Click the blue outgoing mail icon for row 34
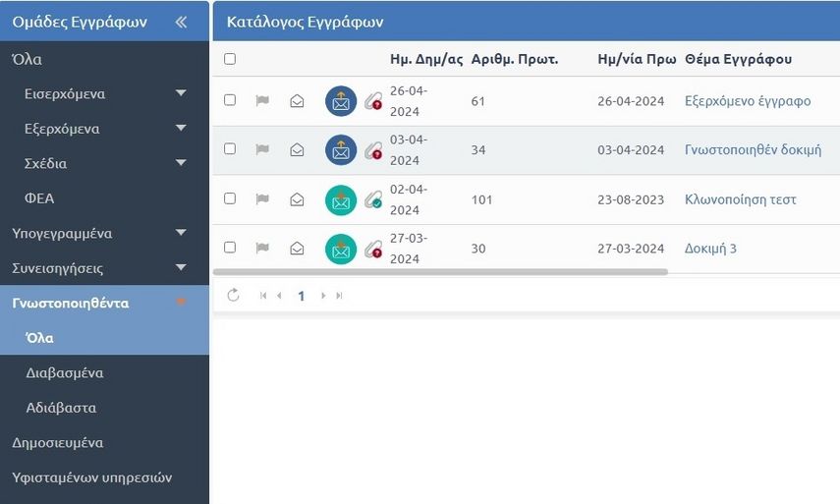 [341, 150]
